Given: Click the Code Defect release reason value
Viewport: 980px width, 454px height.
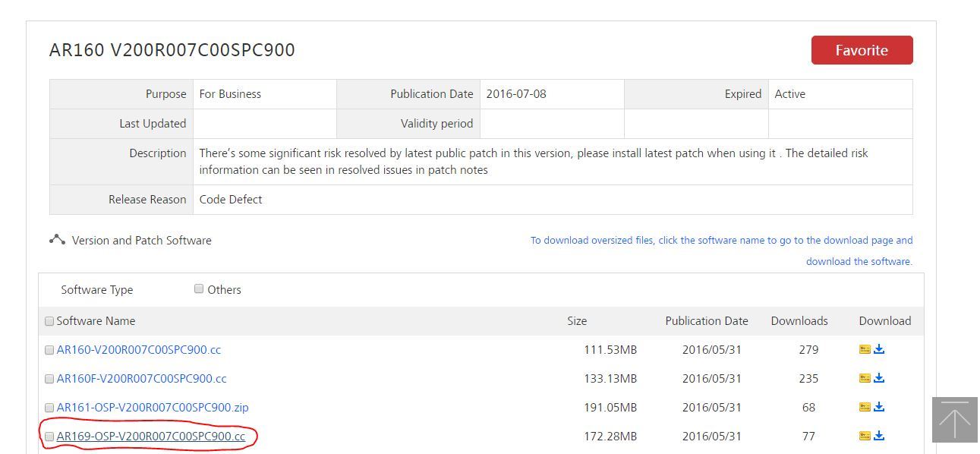Looking at the screenshot, I should coord(231,200).
